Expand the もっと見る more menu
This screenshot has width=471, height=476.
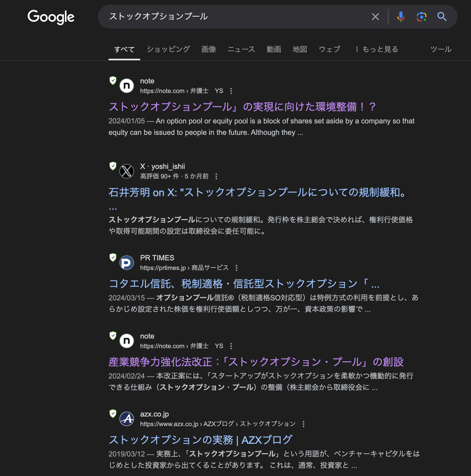click(x=376, y=49)
